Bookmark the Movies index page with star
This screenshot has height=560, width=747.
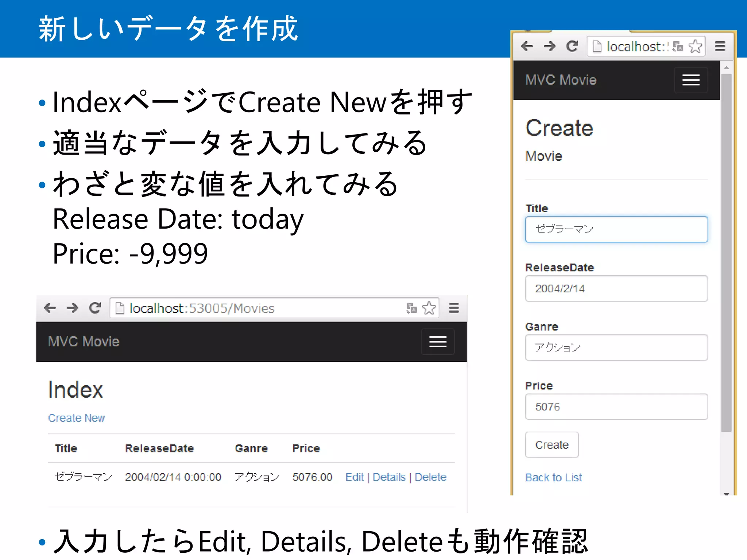tap(429, 308)
